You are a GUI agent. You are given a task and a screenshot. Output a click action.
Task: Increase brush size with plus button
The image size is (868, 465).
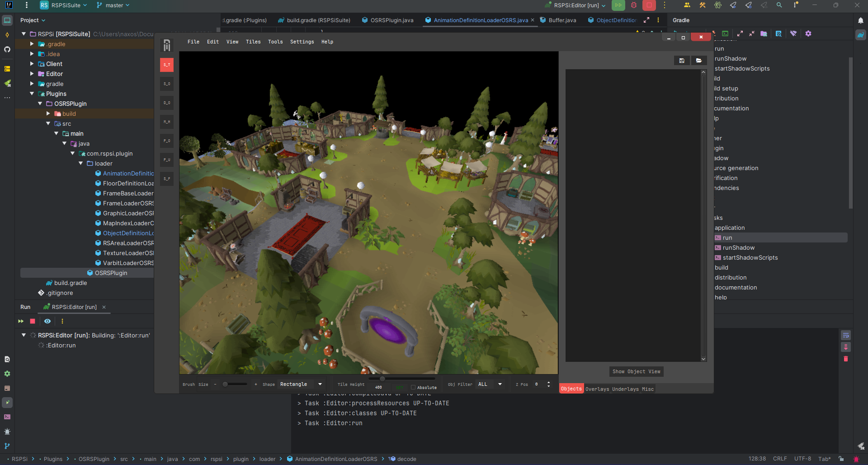click(256, 384)
